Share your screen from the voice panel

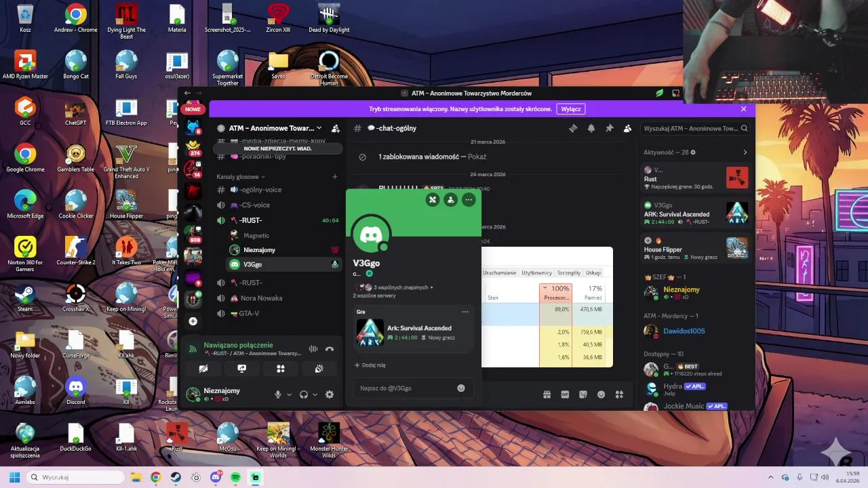(x=242, y=369)
